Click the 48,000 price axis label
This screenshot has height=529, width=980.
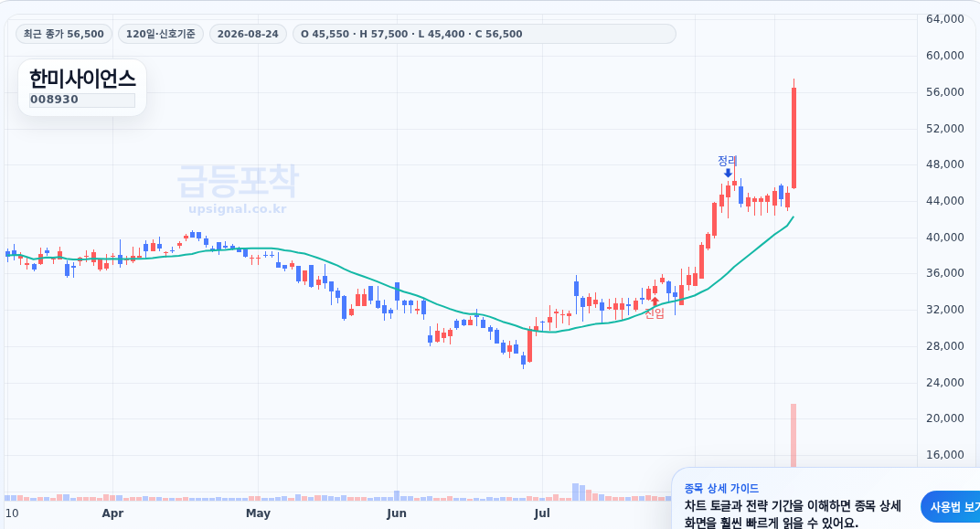[x=944, y=164]
